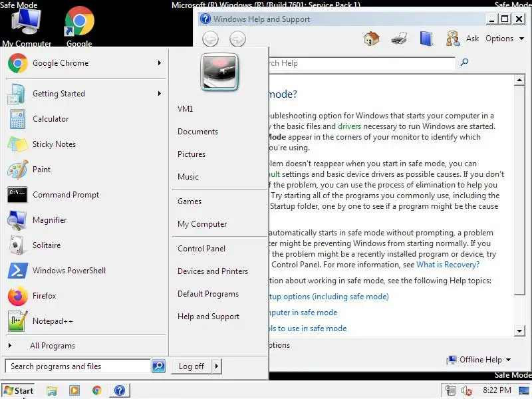Click the green 'drivers' glossary link
This screenshot has width=532, height=399.
[x=350, y=126]
